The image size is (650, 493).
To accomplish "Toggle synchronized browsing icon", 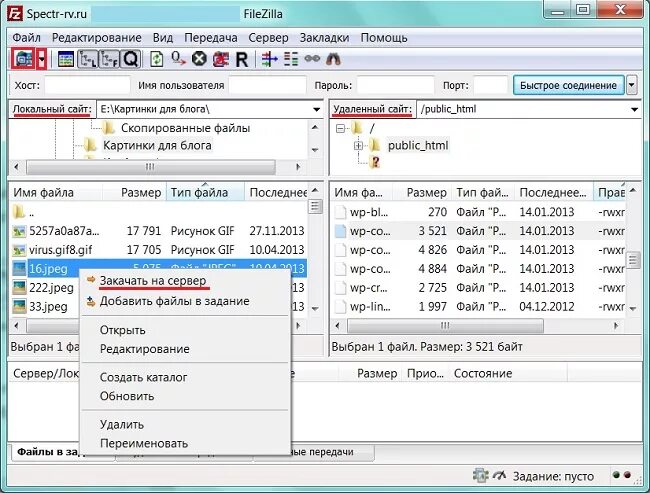I will click(x=312, y=59).
